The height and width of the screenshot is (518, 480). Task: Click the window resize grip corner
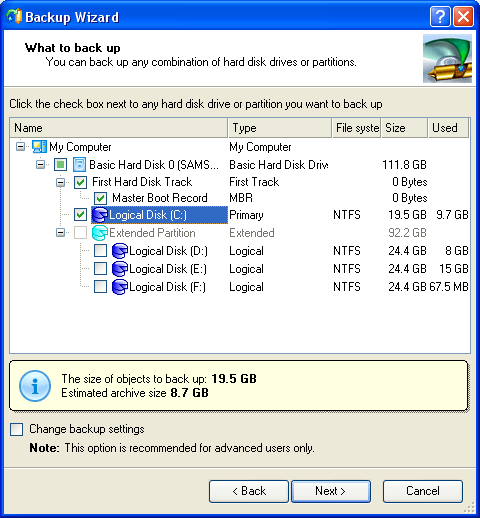pos(469,507)
